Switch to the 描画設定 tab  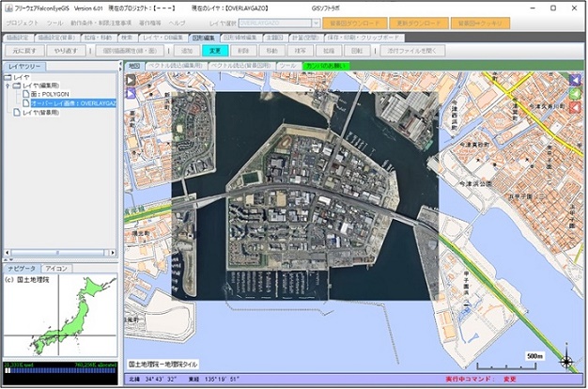tap(18, 38)
